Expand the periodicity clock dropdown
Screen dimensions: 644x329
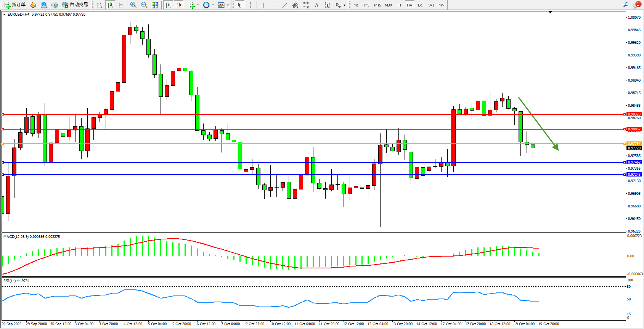click(213, 5)
